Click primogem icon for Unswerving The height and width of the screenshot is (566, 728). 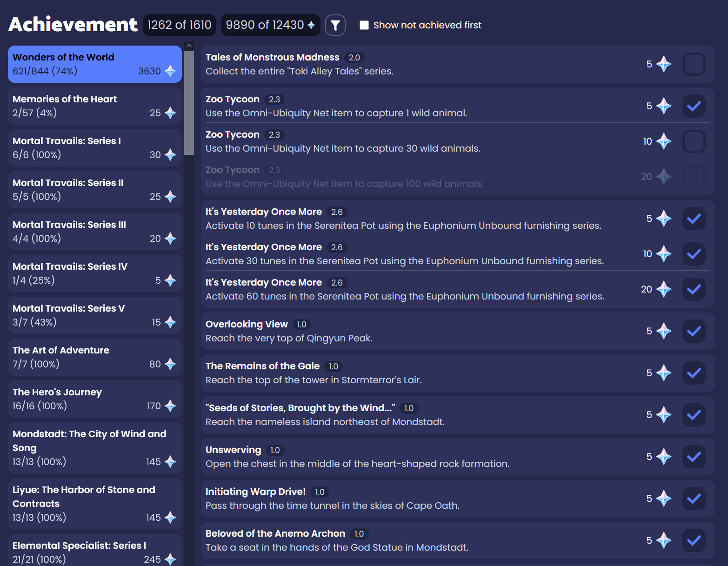pos(664,457)
